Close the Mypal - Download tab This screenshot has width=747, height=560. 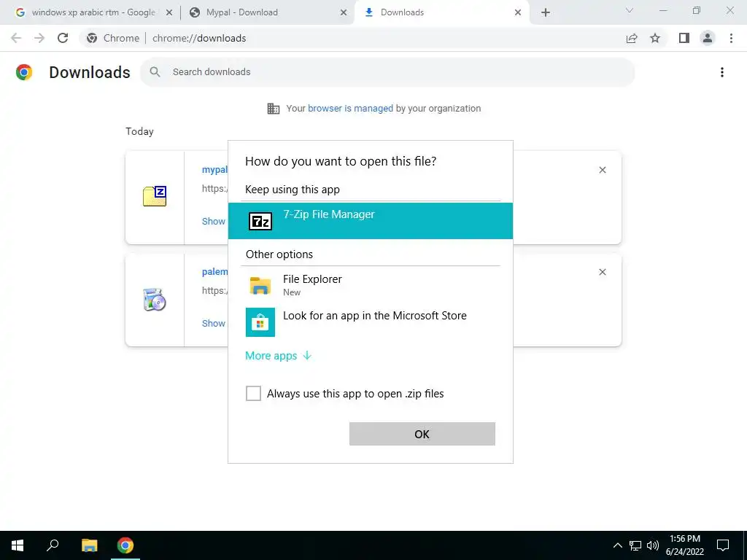(x=344, y=13)
